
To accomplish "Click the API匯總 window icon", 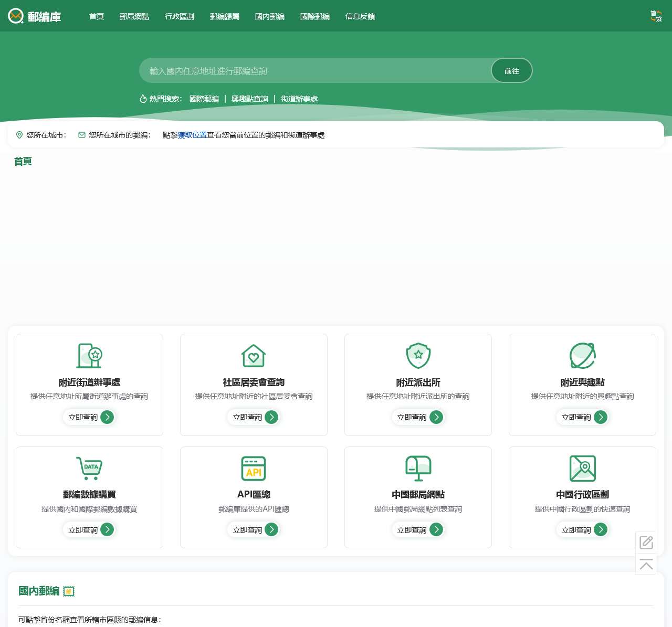I will pyautogui.click(x=254, y=468).
